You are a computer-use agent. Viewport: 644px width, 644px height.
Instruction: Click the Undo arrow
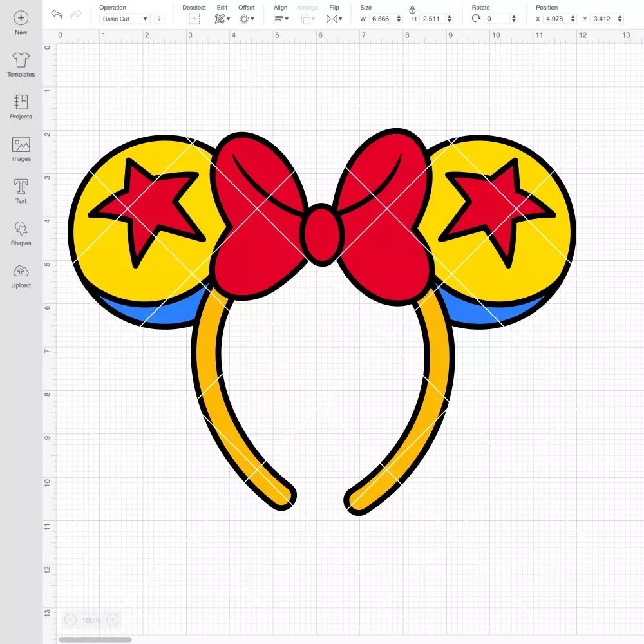point(57,14)
